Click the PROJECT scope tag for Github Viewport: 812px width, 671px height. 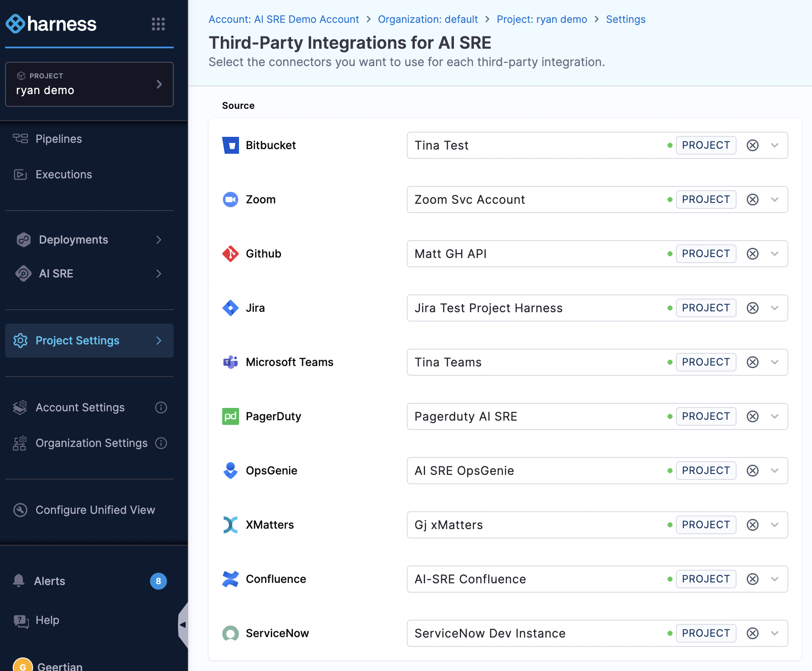click(706, 254)
